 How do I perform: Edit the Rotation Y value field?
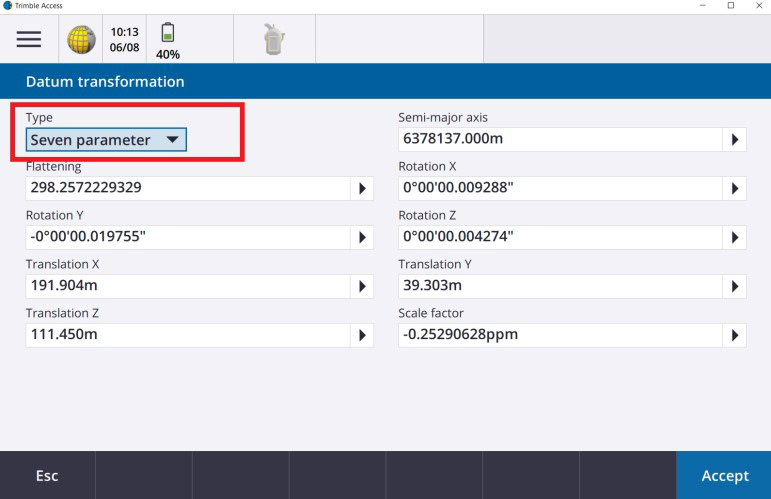pyautogui.click(x=188, y=237)
